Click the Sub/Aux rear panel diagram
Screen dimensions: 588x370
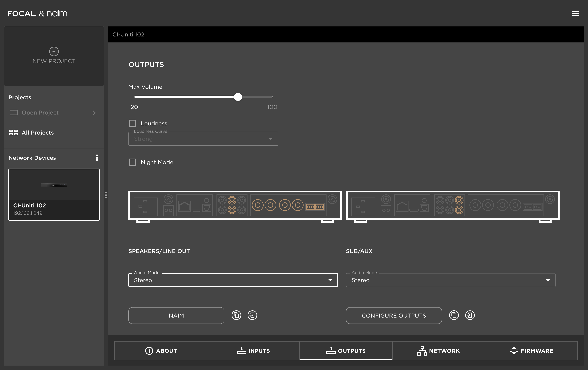(x=453, y=206)
